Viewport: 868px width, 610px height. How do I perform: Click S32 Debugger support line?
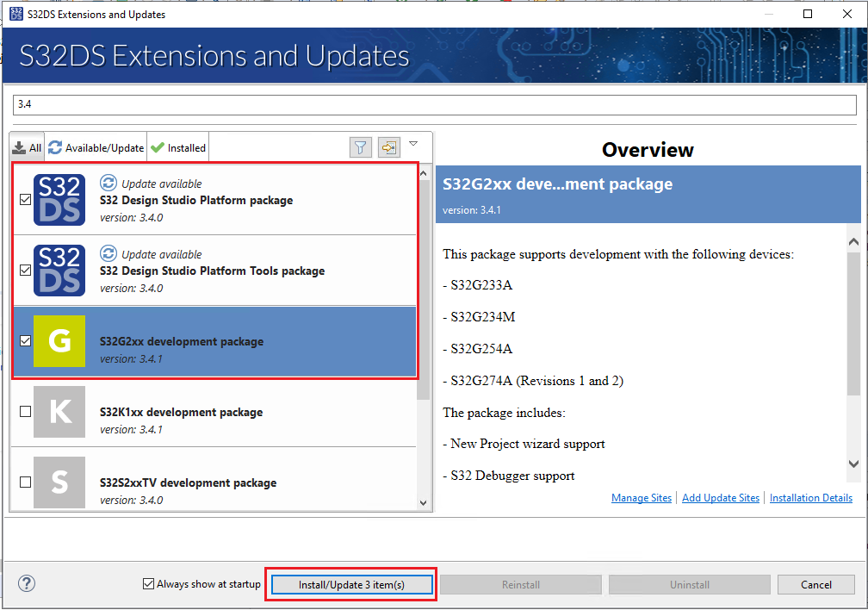(509, 476)
